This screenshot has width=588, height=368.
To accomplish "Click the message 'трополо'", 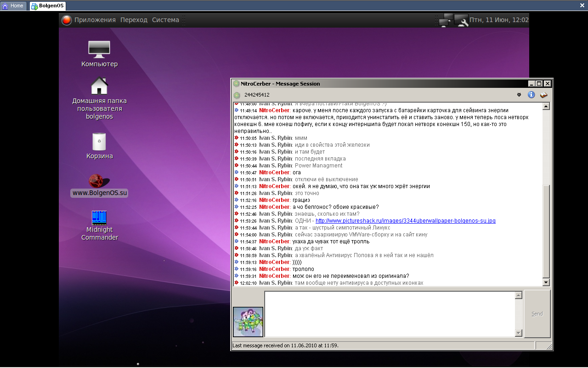I will coord(303,269).
